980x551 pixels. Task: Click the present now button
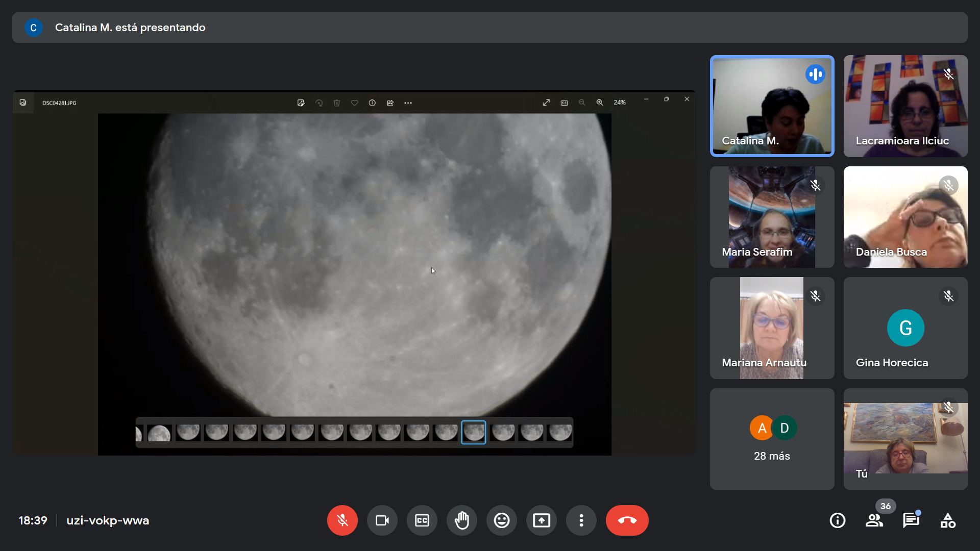[x=541, y=520]
